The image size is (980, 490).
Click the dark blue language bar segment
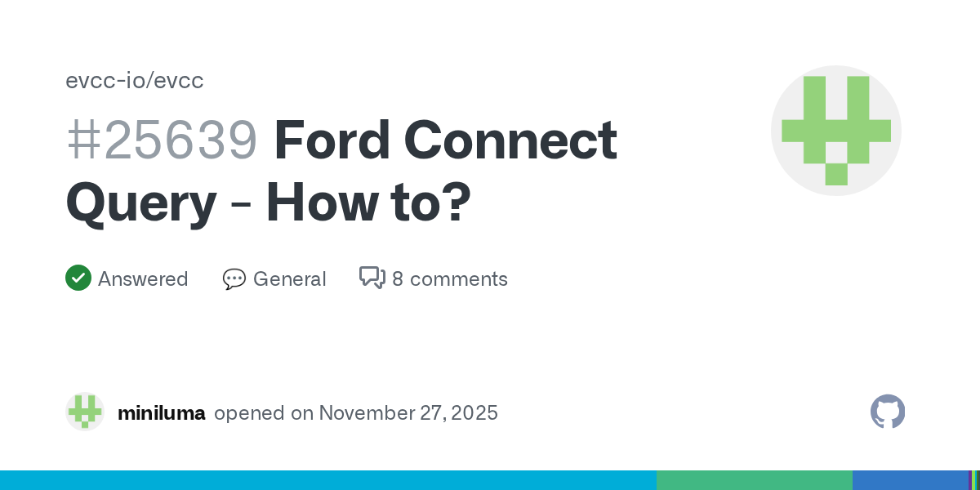[910, 480]
